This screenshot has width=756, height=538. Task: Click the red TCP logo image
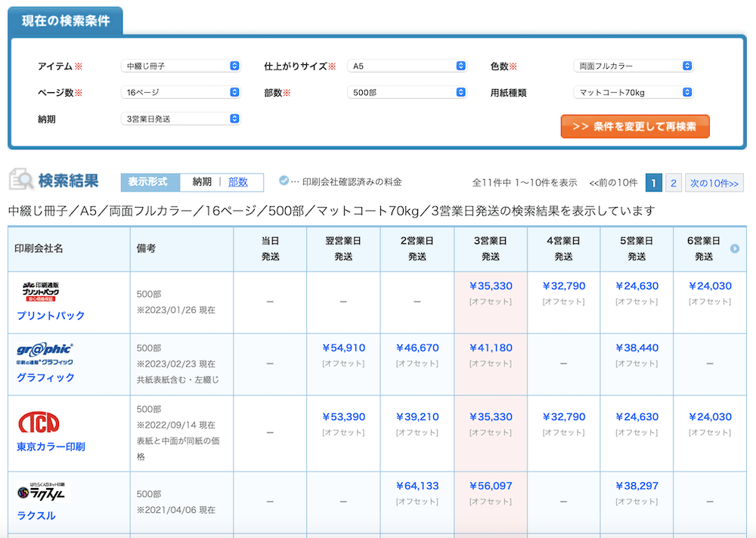39,422
